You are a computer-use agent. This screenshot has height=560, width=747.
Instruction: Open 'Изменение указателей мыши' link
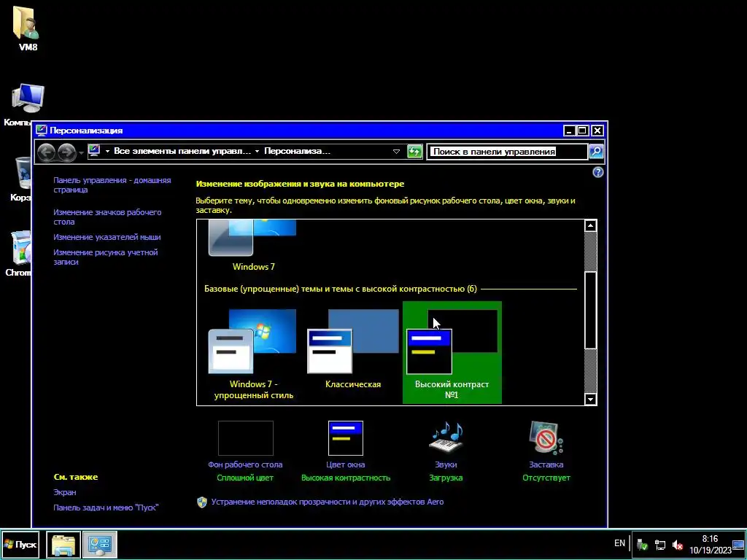107,237
